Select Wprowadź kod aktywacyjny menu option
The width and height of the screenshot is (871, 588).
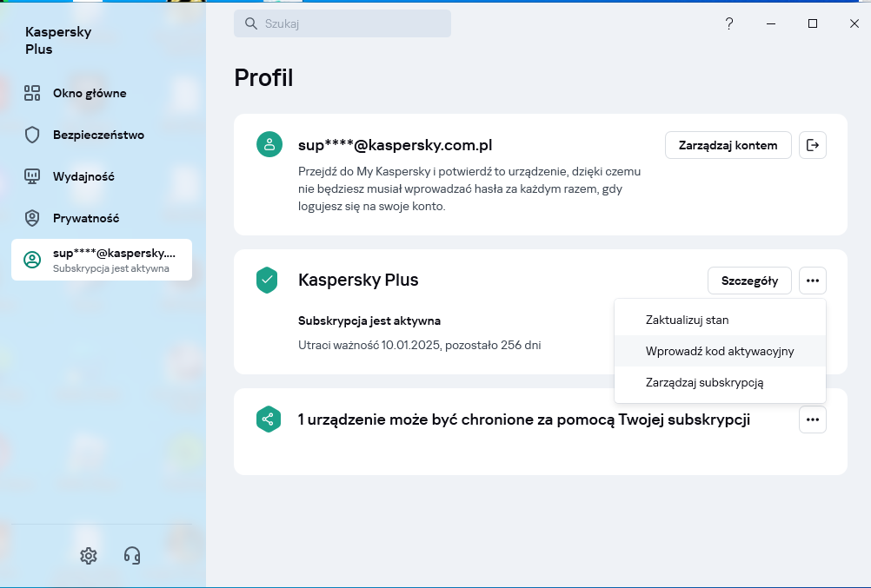click(x=719, y=352)
